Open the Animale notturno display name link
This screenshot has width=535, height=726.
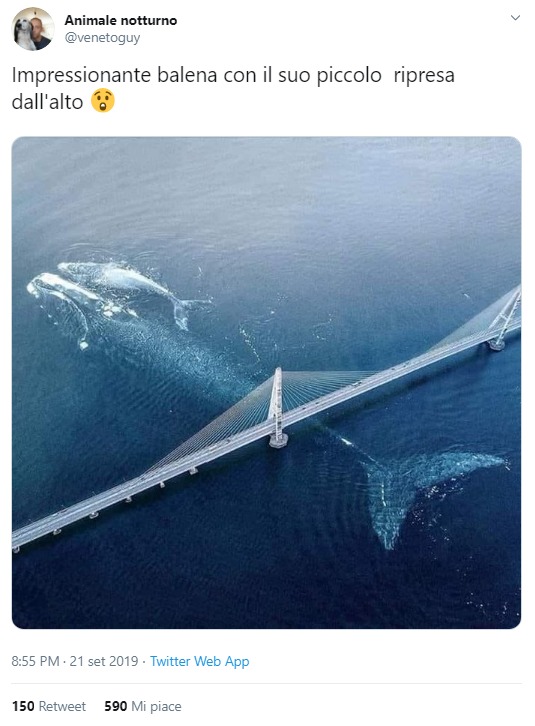(x=120, y=20)
